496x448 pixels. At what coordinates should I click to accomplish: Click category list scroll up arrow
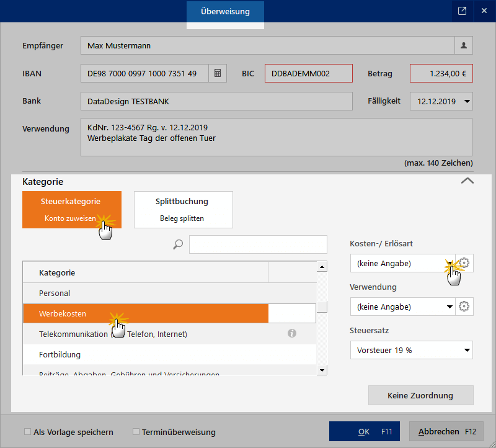point(322,267)
